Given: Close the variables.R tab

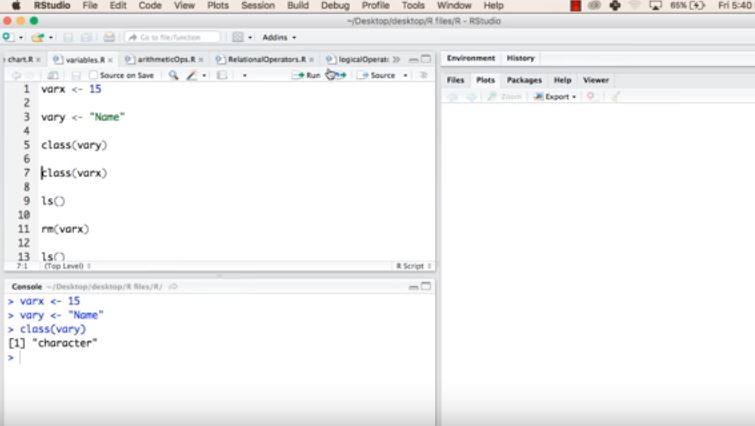Looking at the screenshot, I should pyautogui.click(x=110, y=60).
